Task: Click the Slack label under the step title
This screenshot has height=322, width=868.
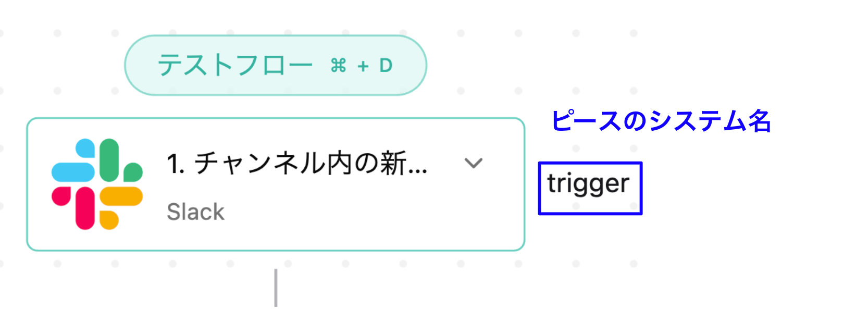Action: 195,212
